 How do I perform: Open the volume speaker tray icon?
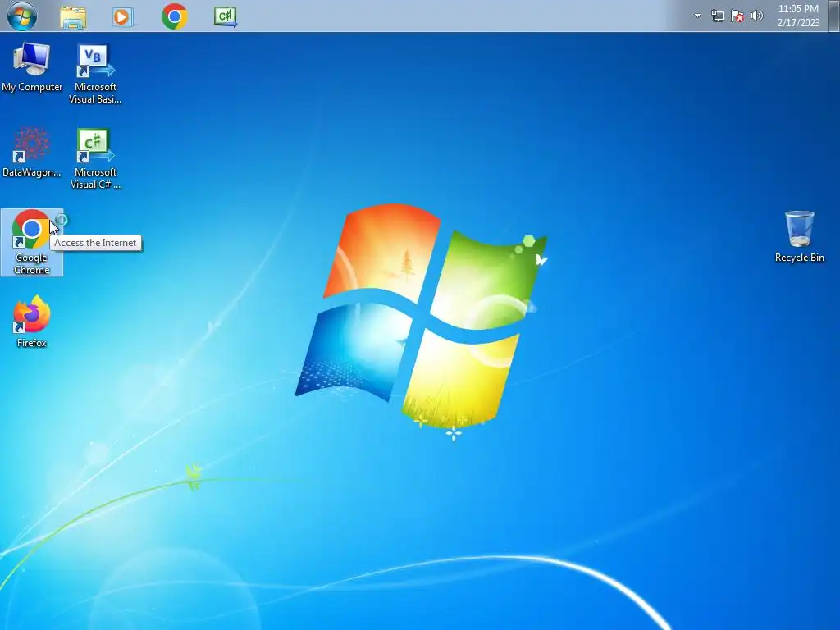(x=756, y=16)
